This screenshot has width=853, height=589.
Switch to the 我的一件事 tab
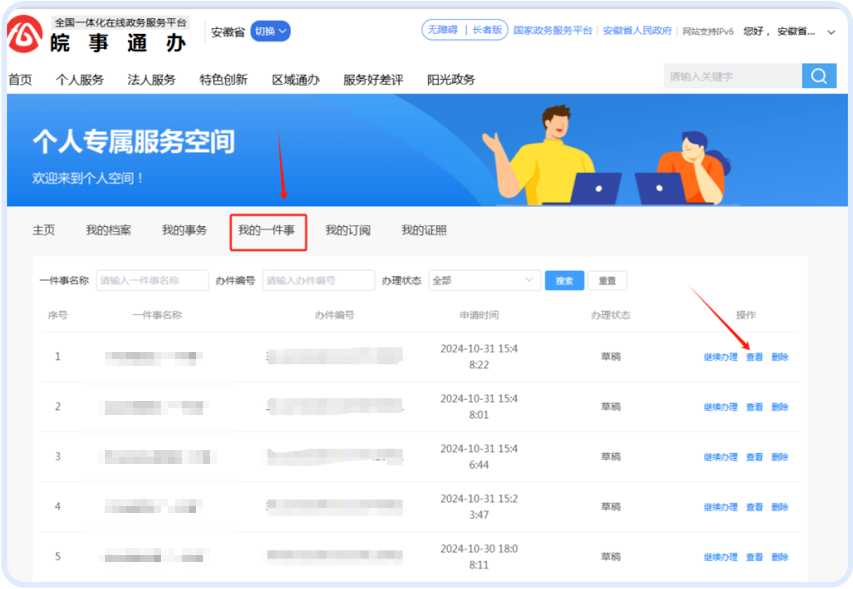click(x=266, y=231)
